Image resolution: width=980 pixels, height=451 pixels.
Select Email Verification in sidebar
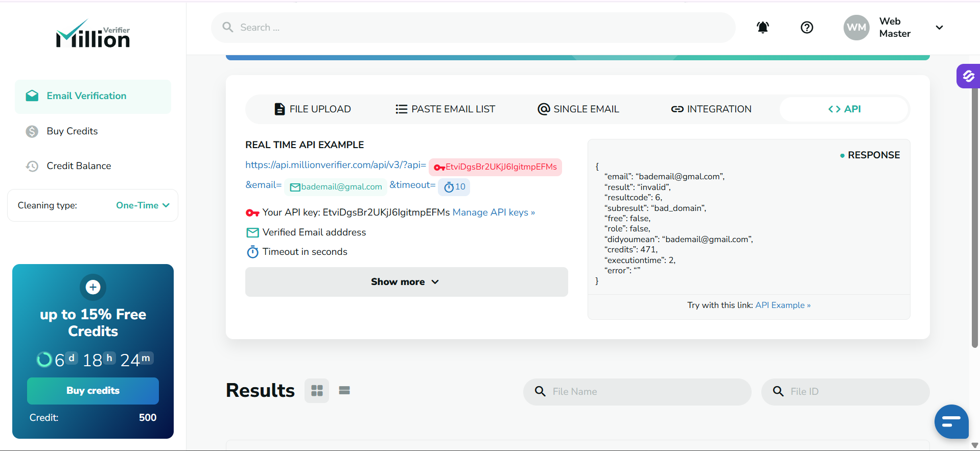click(93, 96)
